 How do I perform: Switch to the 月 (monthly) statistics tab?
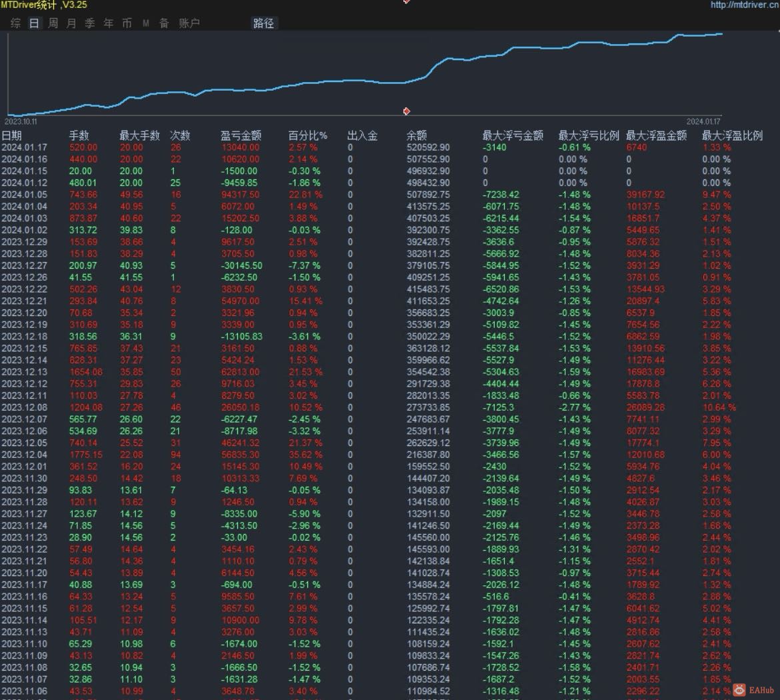coord(71,23)
